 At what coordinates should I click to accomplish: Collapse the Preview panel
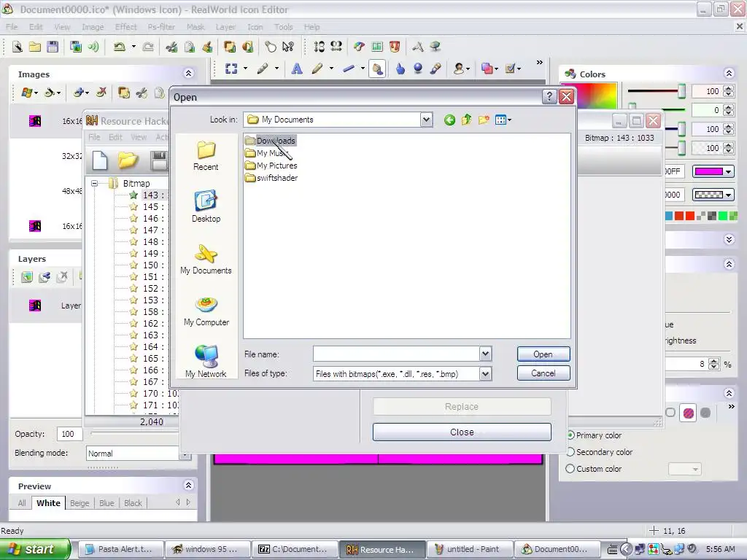pyautogui.click(x=189, y=485)
